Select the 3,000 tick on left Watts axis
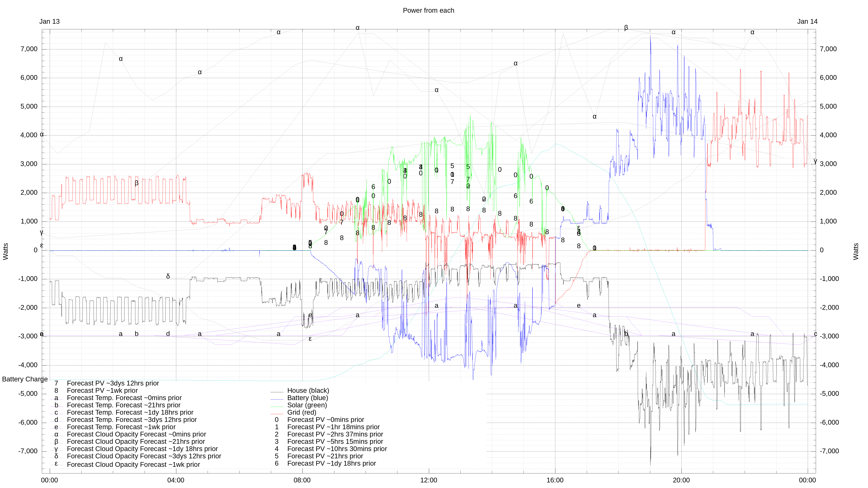 (29, 164)
